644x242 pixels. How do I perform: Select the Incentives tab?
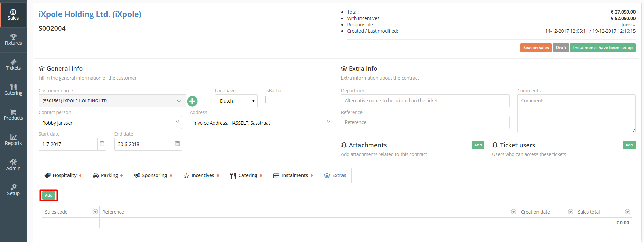pyautogui.click(x=201, y=175)
